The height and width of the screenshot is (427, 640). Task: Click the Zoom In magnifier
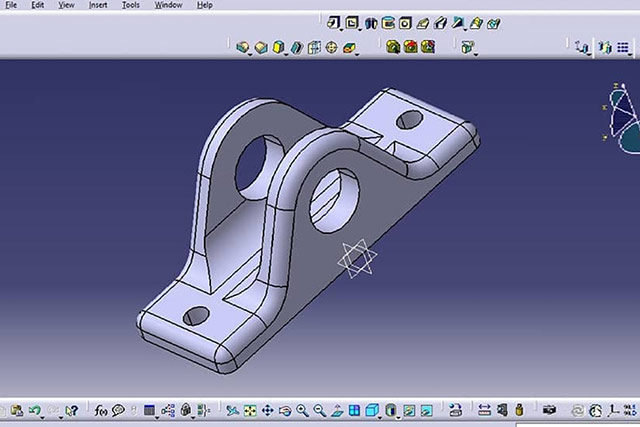point(302,410)
